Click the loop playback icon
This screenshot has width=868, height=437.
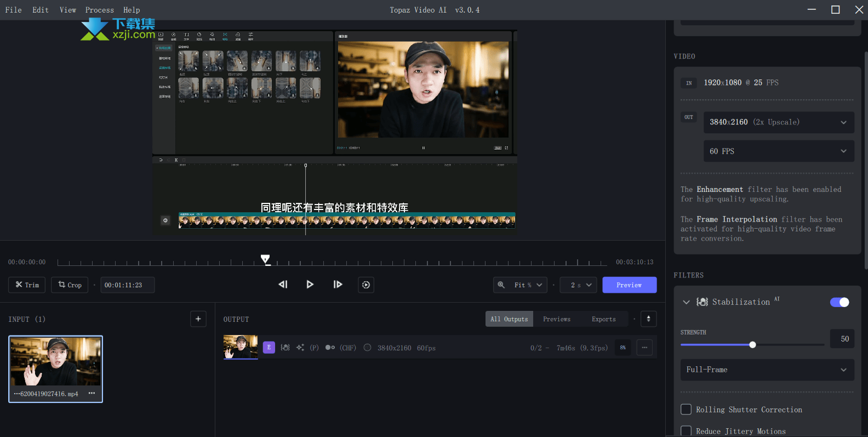click(x=366, y=285)
